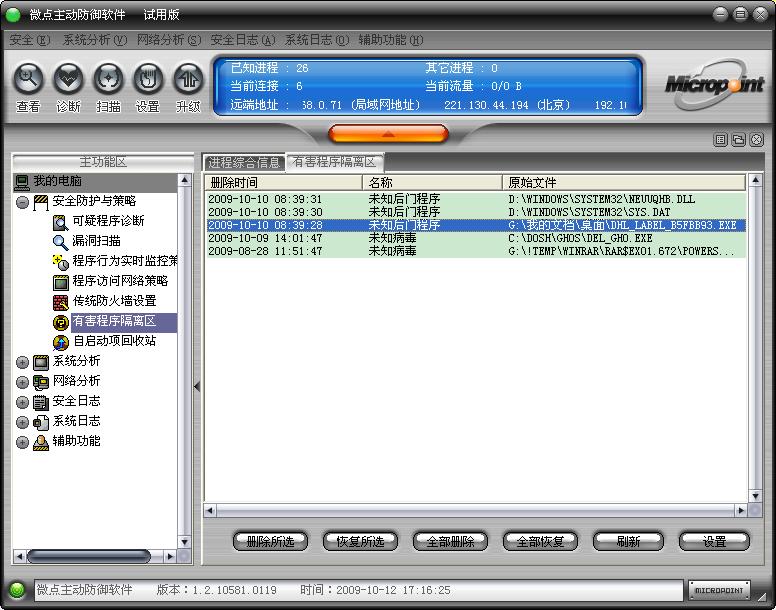Image resolution: width=776 pixels, height=610 pixels.
Task: Click the tree horizontal scrollbar thumb
Action: pyautogui.click(x=89, y=557)
